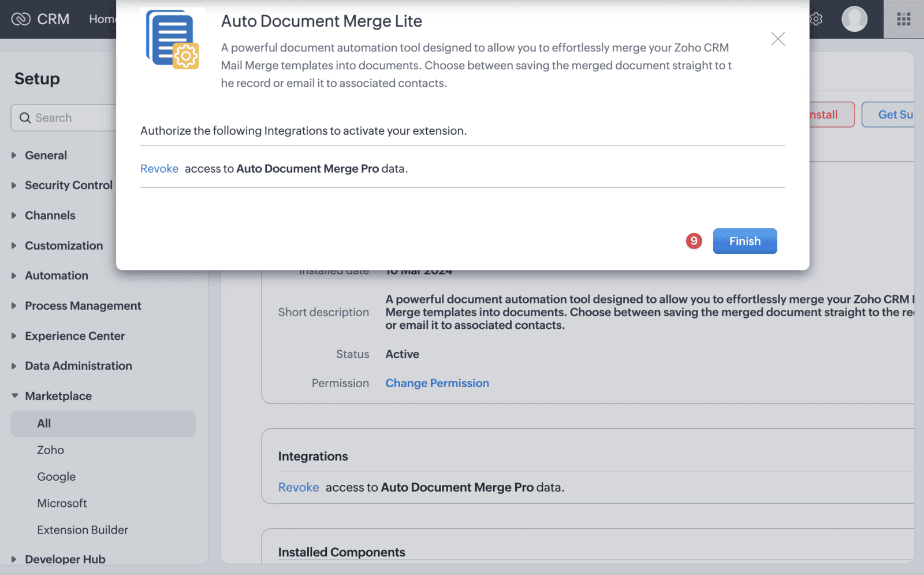Open the Home tab in top navigation
The width and height of the screenshot is (924, 575).
[102, 19]
